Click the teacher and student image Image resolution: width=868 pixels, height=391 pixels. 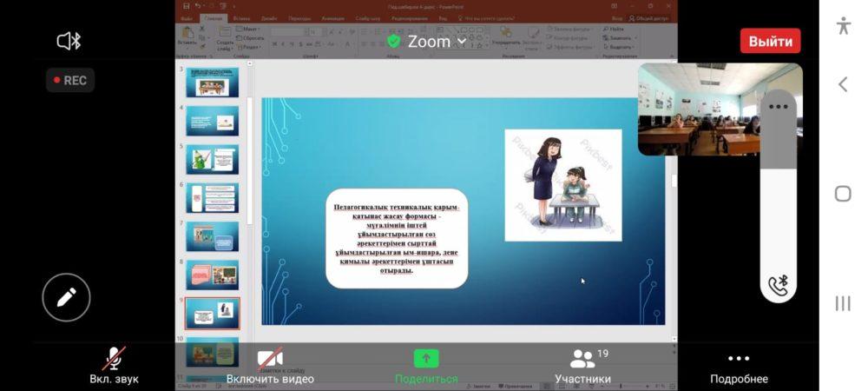pyautogui.click(x=563, y=185)
